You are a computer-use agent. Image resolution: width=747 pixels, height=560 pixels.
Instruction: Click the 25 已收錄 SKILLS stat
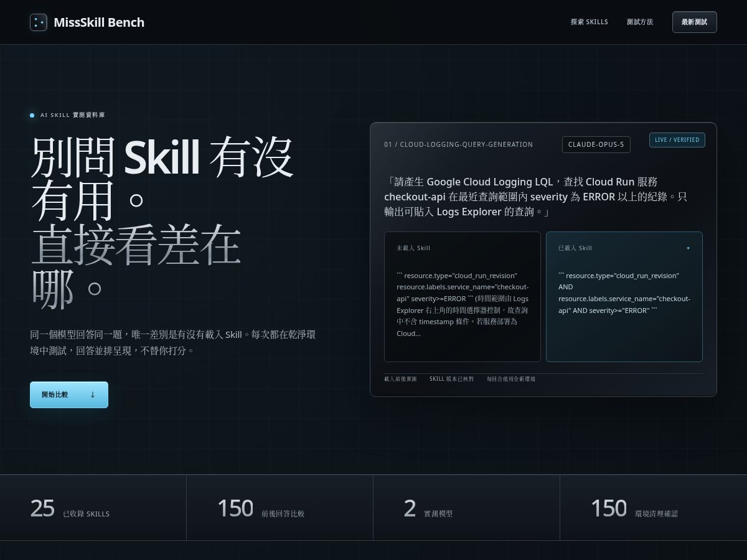pos(70,508)
